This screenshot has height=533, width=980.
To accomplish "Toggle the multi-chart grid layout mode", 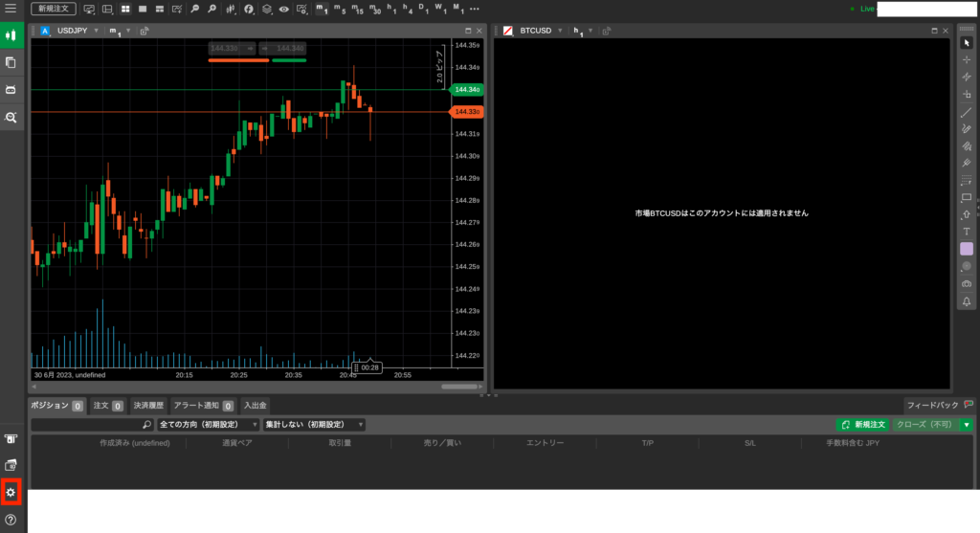I will click(124, 9).
